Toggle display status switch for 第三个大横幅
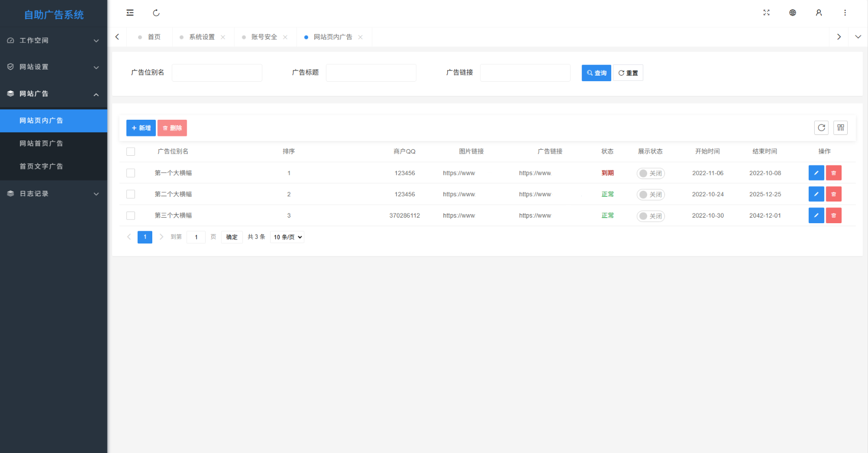 pyautogui.click(x=651, y=216)
